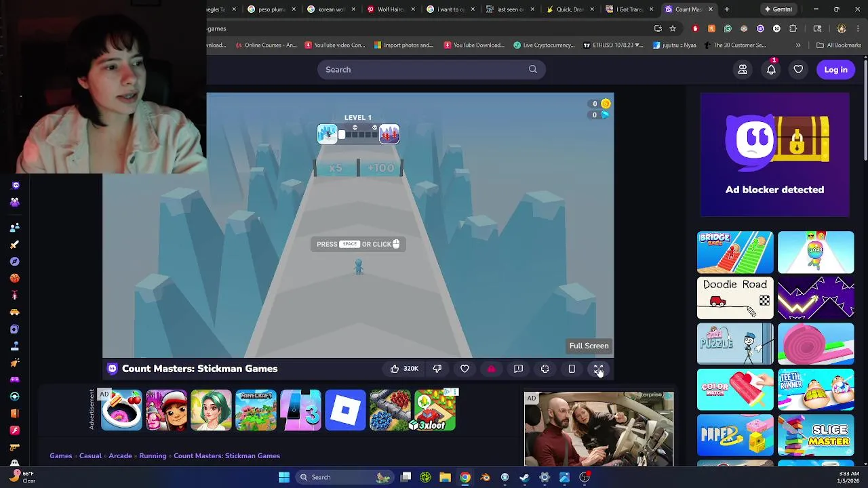Open the Teeth Runner game thumbnail
This screenshot has height=488, width=868.
[816, 390]
